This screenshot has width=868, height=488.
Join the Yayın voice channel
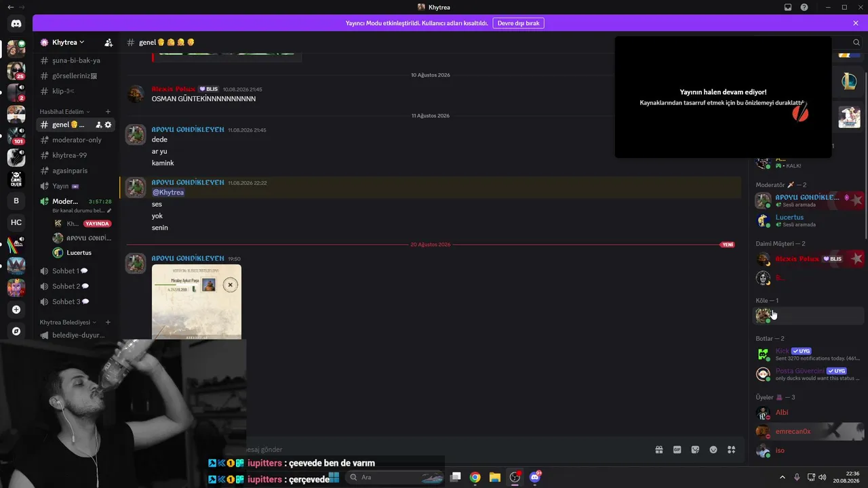[x=76, y=186]
